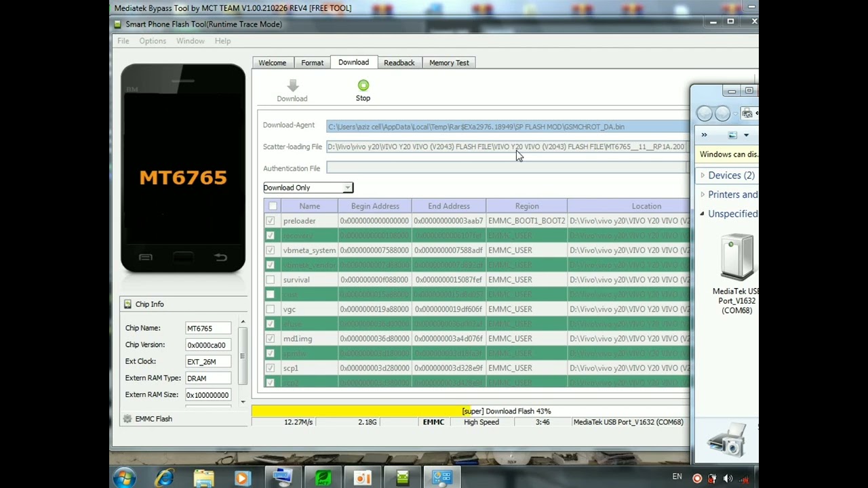Image resolution: width=868 pixels, height=488 pixels.
Task: Toggle the scp1 partition checkbox
Action: [271, 368]
